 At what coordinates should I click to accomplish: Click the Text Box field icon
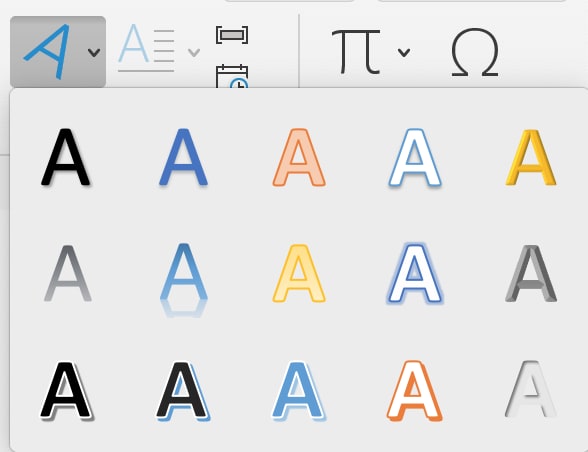(x=232, y=35)
